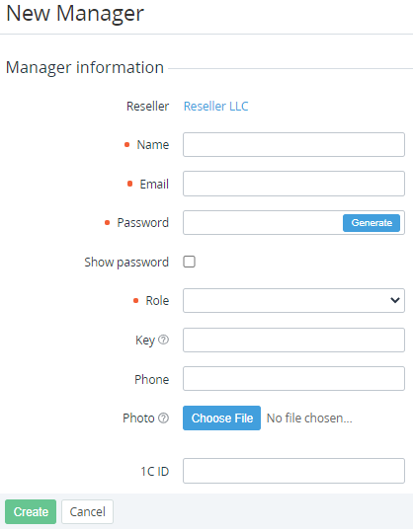Click the Role field label
Image resolution: width=413 pixels, height=532 pixels.
coord(157,301)
